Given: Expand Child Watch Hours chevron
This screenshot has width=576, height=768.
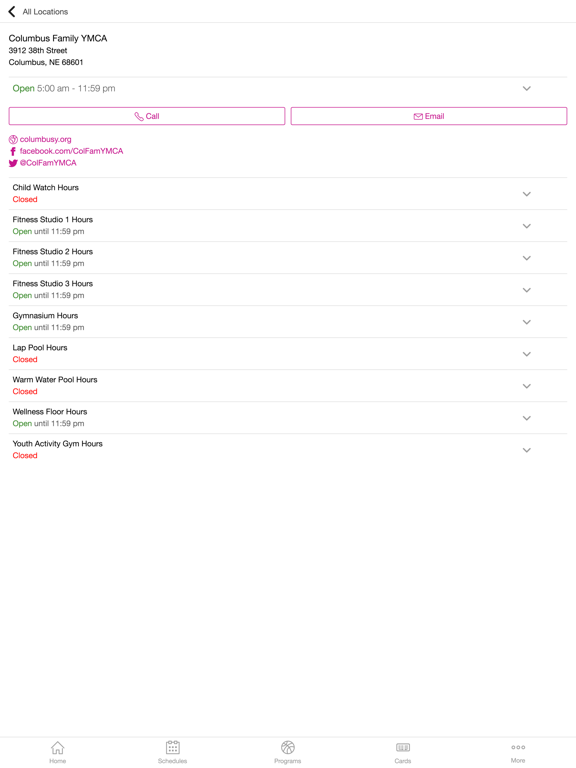Looking at the screenshot, I should [x=527, y=194].
